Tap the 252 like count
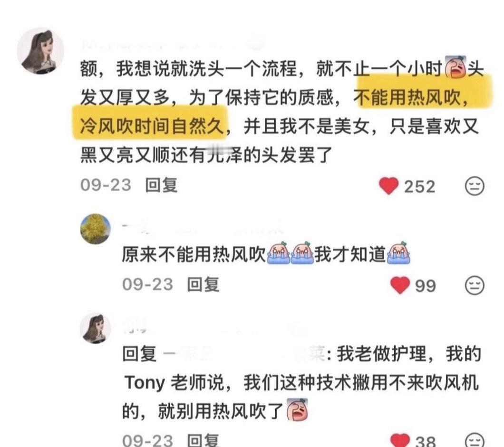Screen dimensions: 504x447 click(419, 186)
